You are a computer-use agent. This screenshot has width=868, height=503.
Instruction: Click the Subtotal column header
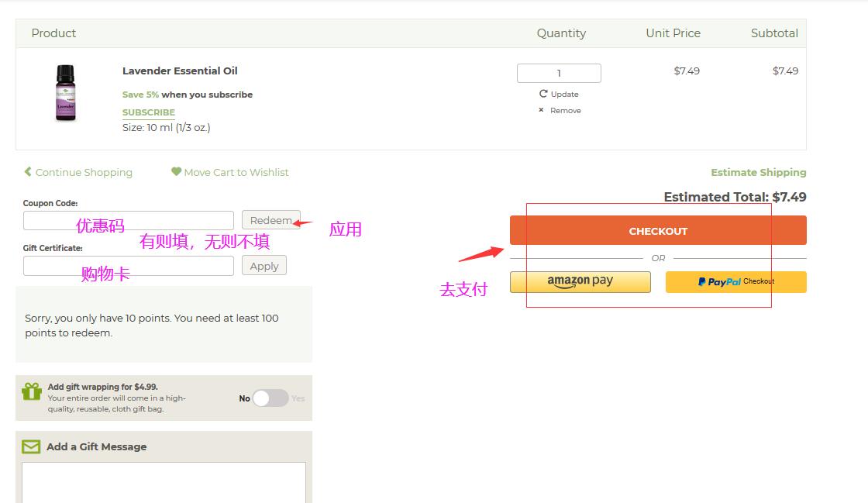pos(774,33)
